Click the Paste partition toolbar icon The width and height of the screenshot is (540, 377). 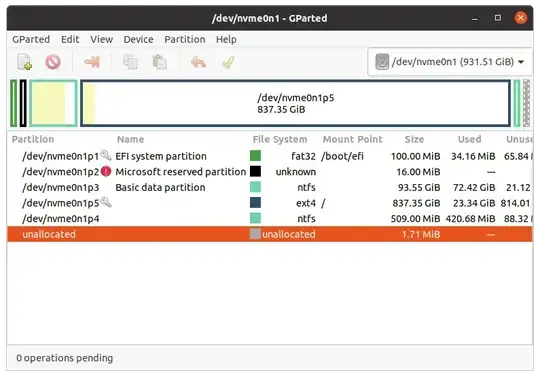coord(159,62)
